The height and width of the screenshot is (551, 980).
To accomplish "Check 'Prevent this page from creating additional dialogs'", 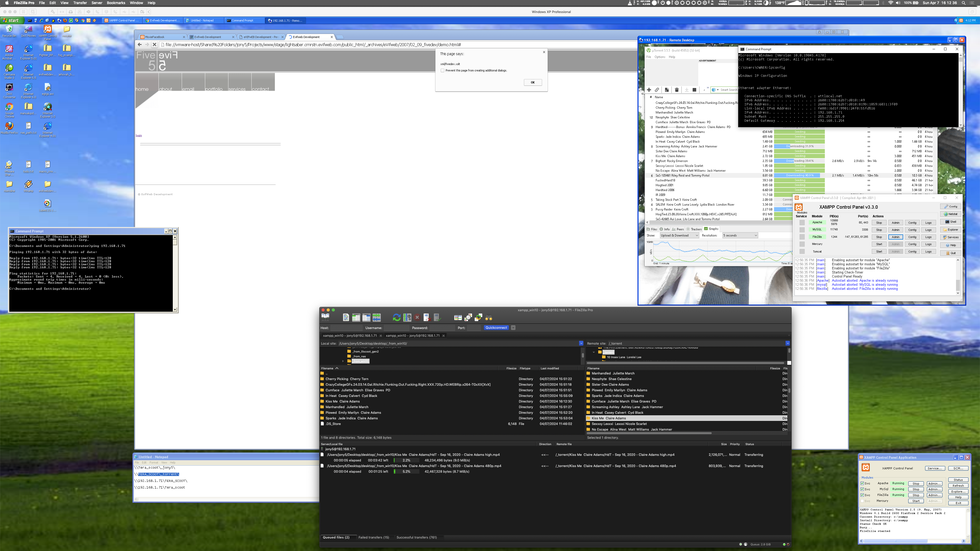I will (x=443, y=70).
